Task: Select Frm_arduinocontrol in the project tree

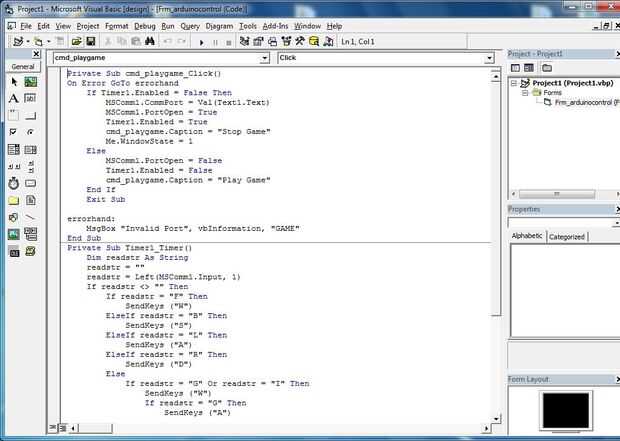Action: pyautogui.click(x=583, y=102)
